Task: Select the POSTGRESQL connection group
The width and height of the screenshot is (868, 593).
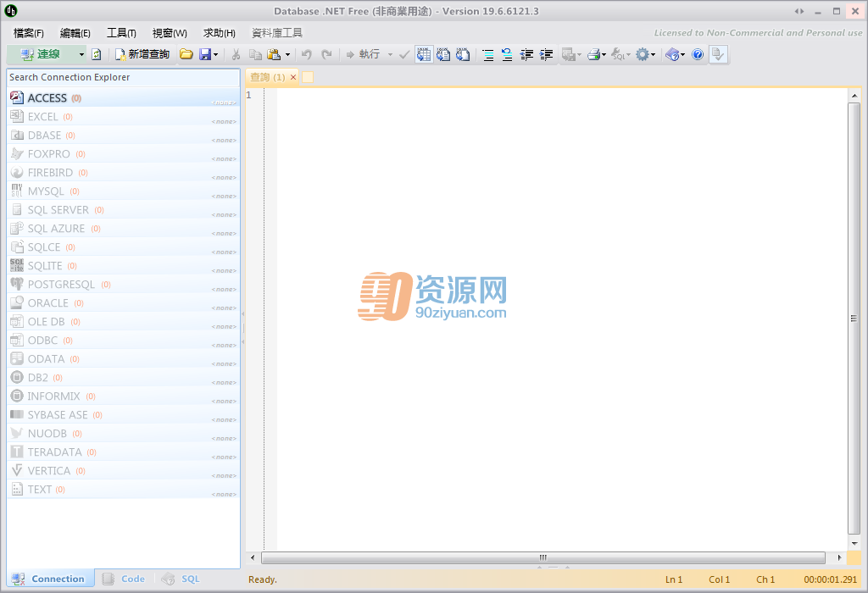Action: click(x=124, y=285)
